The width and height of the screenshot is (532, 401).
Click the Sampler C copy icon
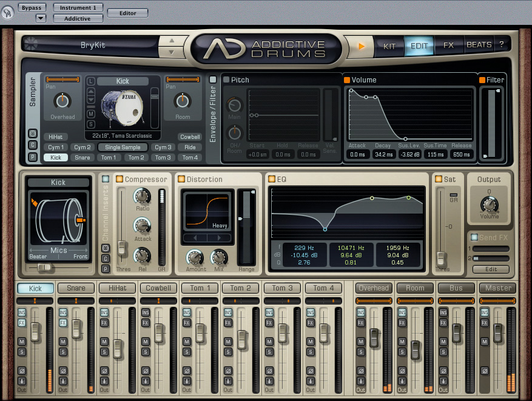pos(33,145)
